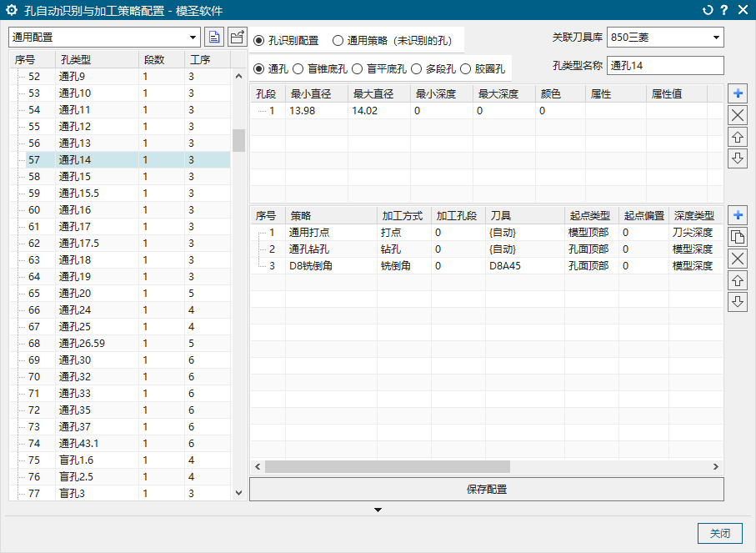756x553 pixels.
Task: Click hole list scroll-down arrow
Action: 238,493
